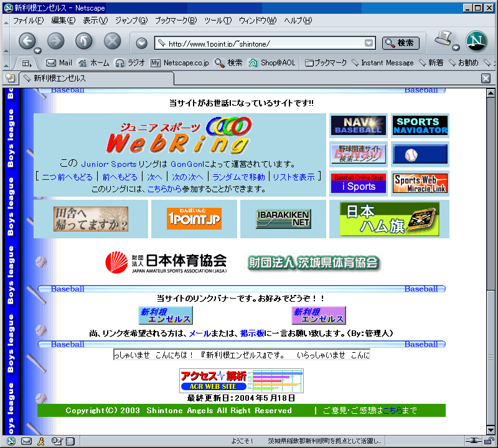
Task: Open the 1POINT.JP orange banner
Action: coord(194,218)
